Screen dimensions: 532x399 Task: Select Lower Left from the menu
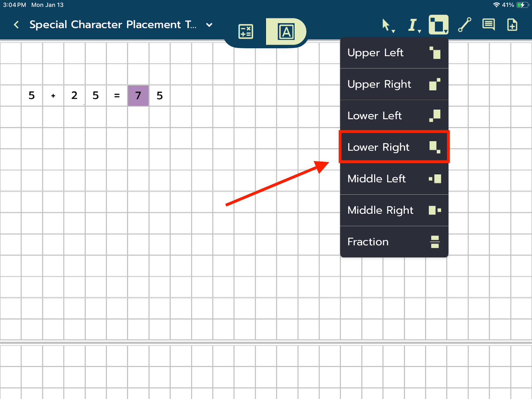coord(394,116)
